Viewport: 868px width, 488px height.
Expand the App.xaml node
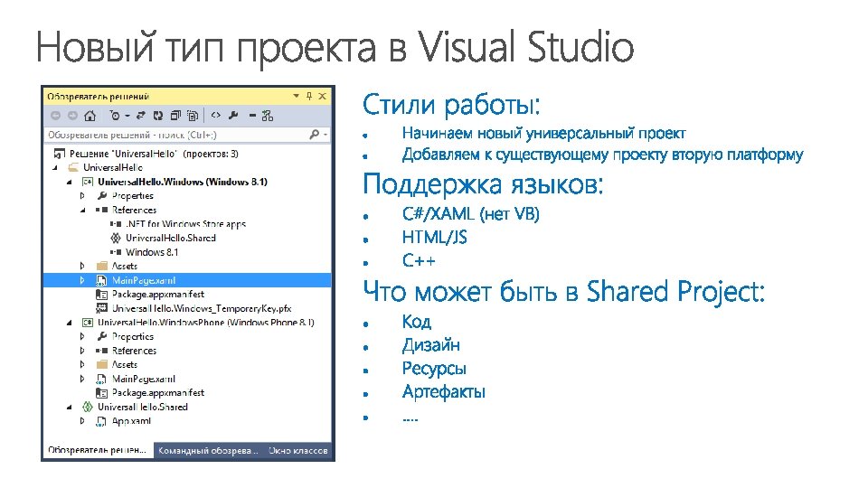82,421
